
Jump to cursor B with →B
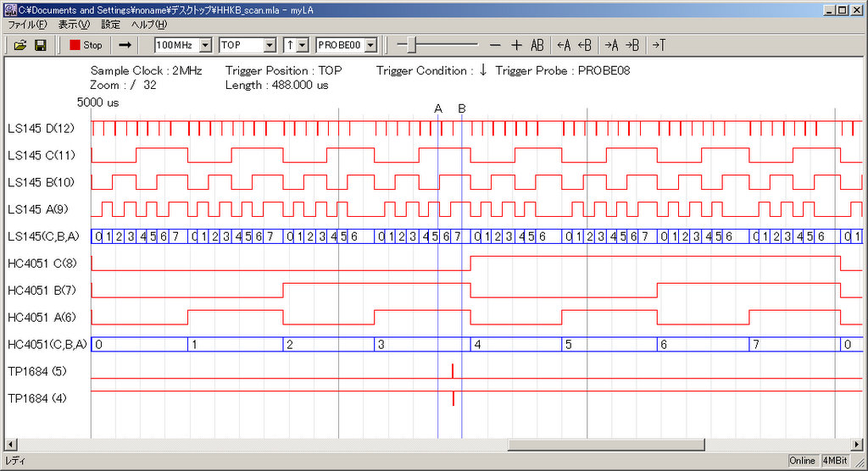point(632,45)
